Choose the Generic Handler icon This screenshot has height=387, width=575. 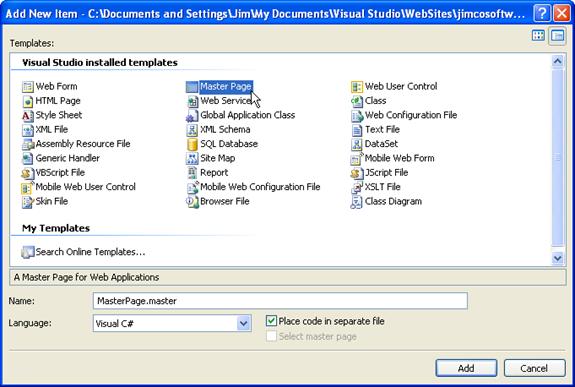28,158
